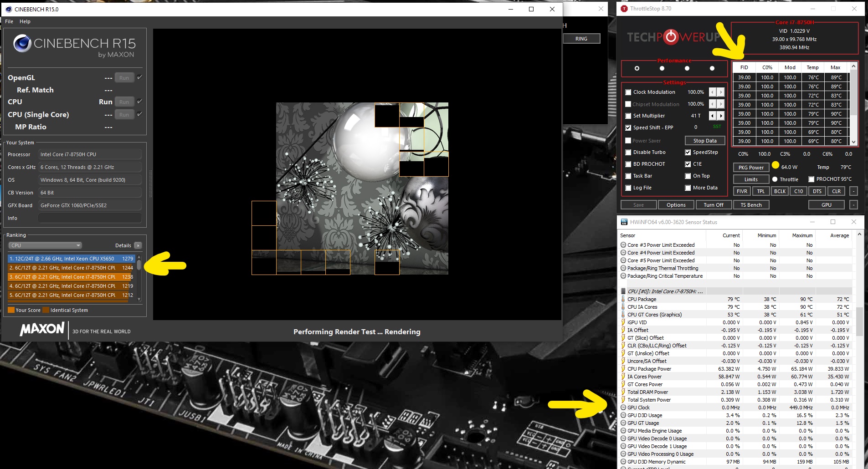Image resolution: width=868 pixels, height=469 pixels.
Task: Click the MAXON logo at bottom left
Action: pos(42,329)
